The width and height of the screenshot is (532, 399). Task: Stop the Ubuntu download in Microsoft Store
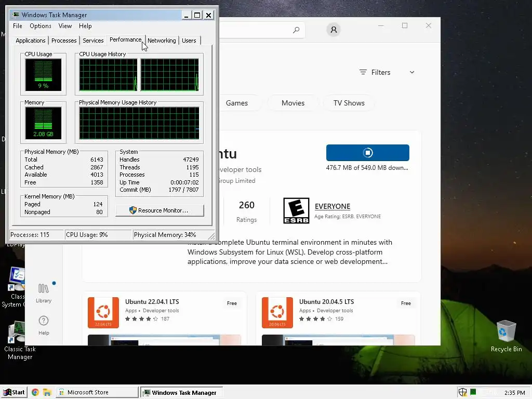(368, 153)
